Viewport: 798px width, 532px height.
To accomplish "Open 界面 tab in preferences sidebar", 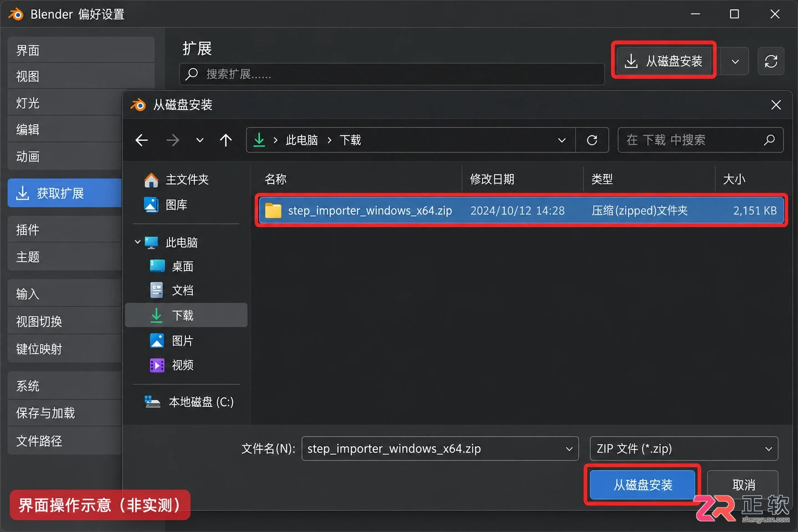I will (81, 50).
